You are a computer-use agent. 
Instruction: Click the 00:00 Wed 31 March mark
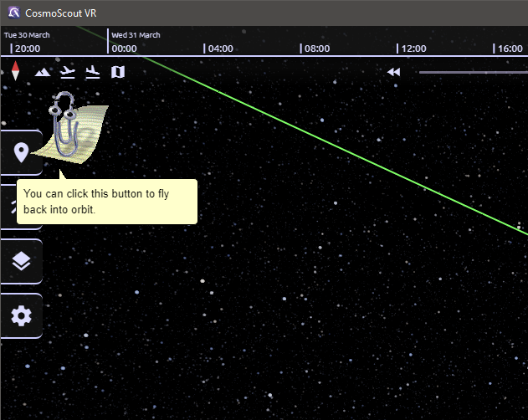[124, 49]
